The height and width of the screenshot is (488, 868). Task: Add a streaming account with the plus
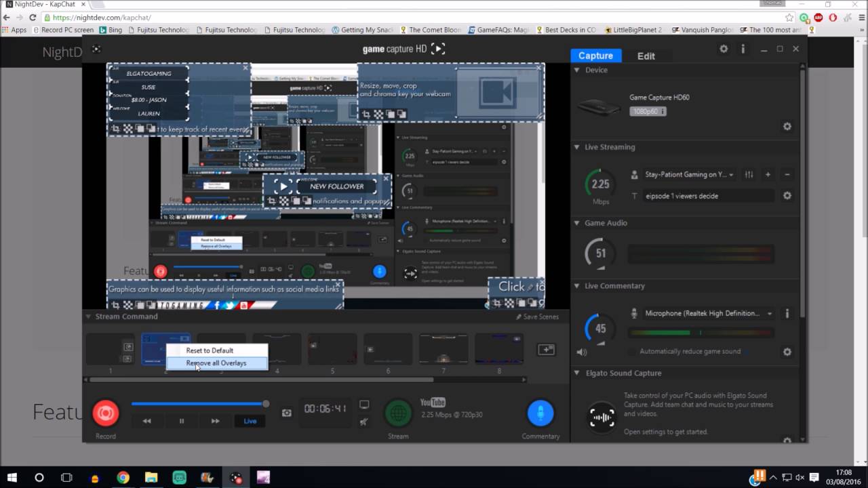point(768,174)
